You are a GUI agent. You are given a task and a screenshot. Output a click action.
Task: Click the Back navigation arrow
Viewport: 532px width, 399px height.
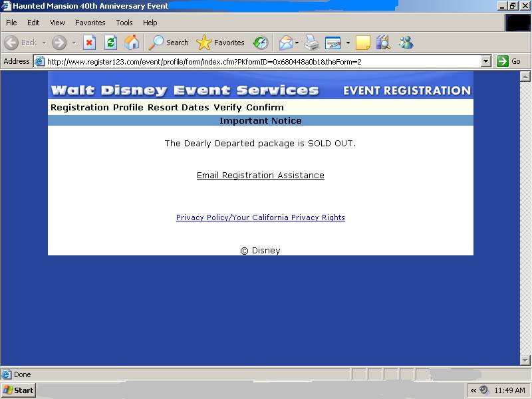pyautogui.click(x=11, y=43)
